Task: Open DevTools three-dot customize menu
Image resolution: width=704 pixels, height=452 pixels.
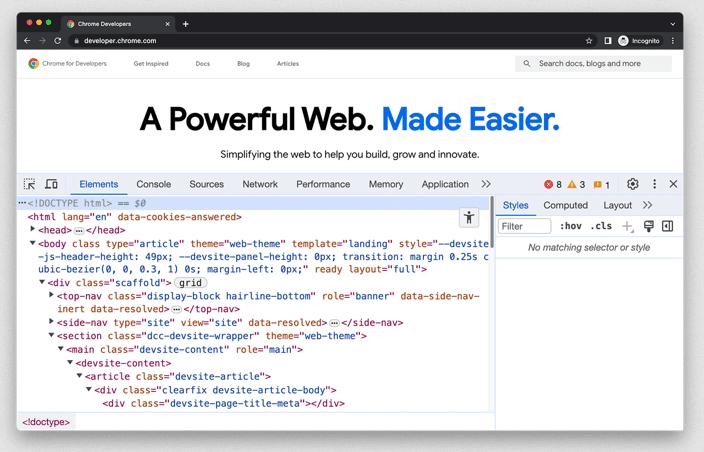Action: (x=654, y=184)
